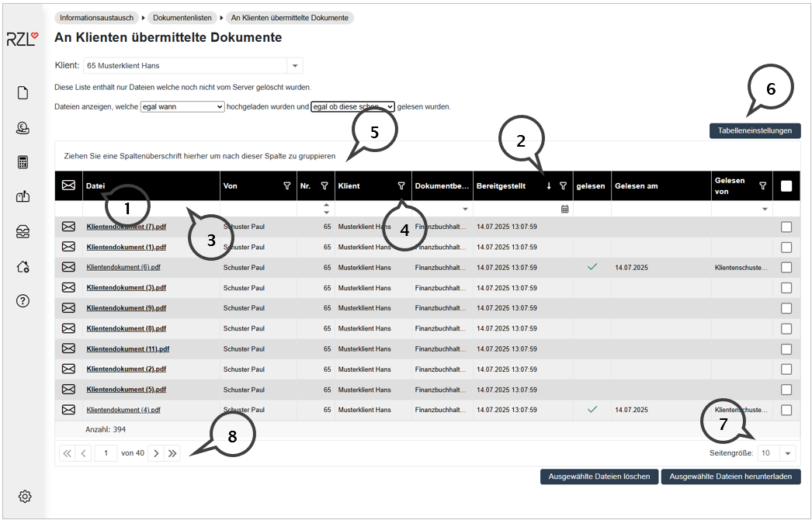Open filter for Gelesen von column
The image size is (812, 520).
(x=762, y=186)
